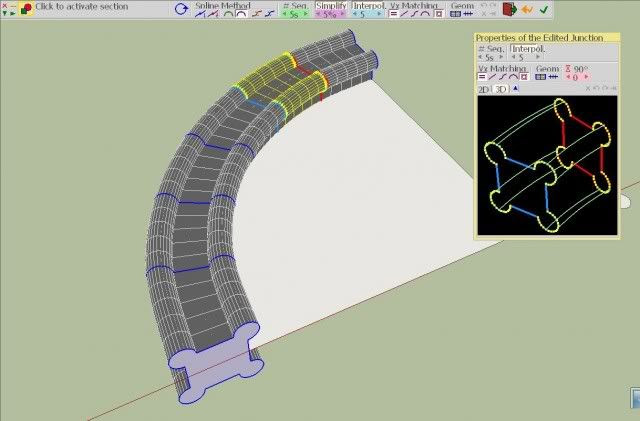
Task: Switch preview to 3D tab
Action: point(501,89)
